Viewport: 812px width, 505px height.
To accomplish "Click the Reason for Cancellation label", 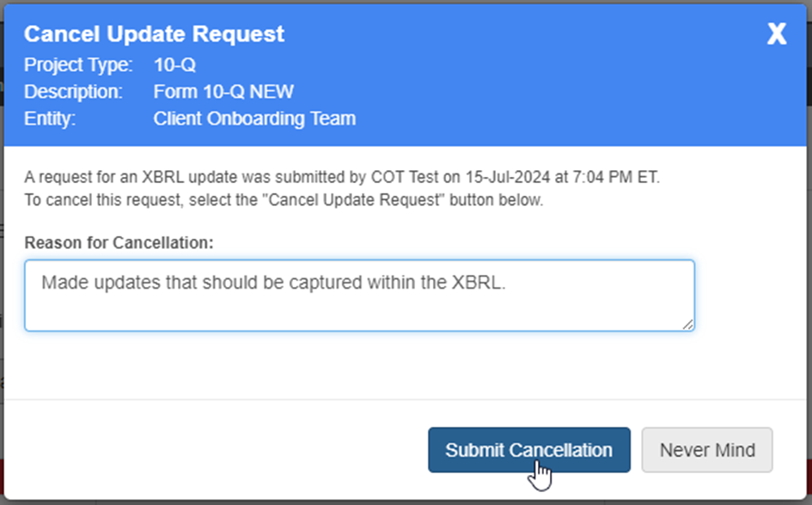I will tap(119, 243).
